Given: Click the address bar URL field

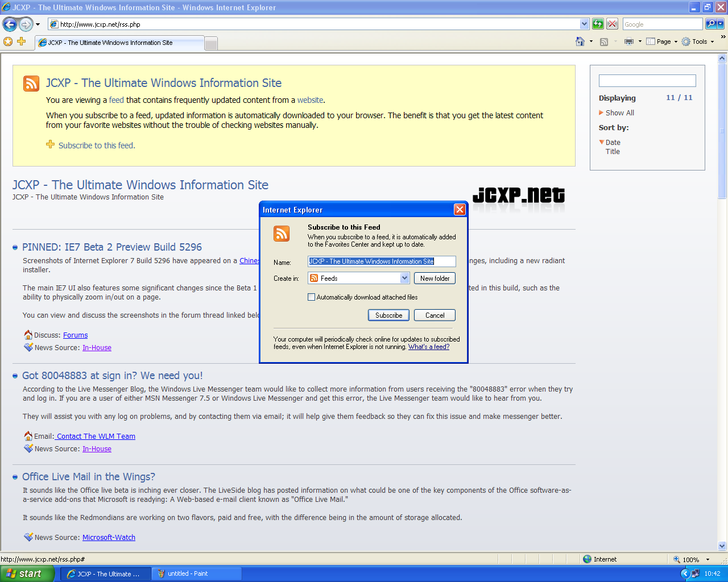Looking at the screenshot, I should coord(314,24).
